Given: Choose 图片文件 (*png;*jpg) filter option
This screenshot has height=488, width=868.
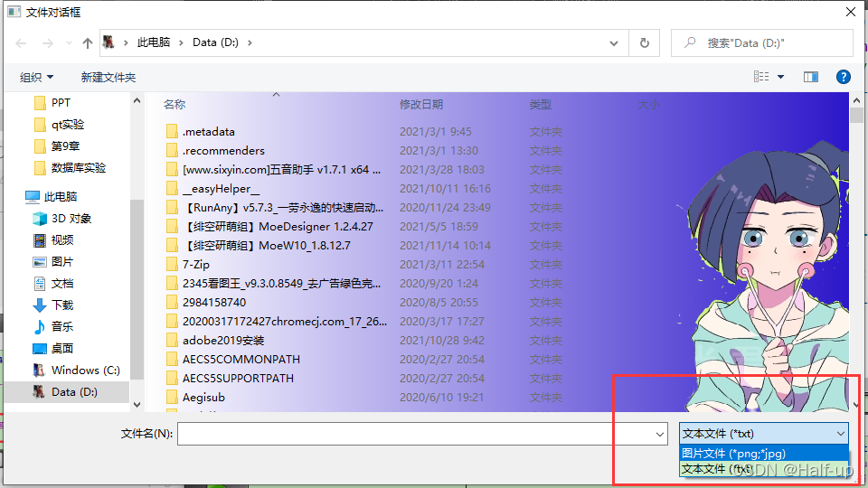Looking at the screenshot, I should point(764,453).
